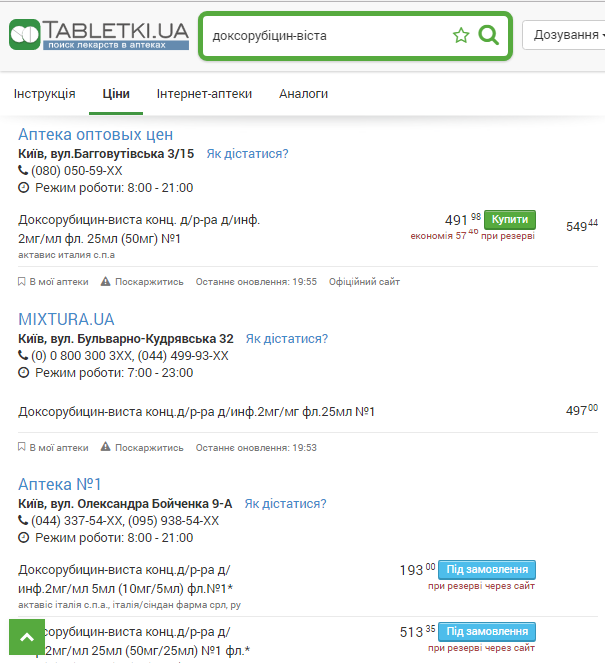Switch to the Інструкція tab

(44, 94)
